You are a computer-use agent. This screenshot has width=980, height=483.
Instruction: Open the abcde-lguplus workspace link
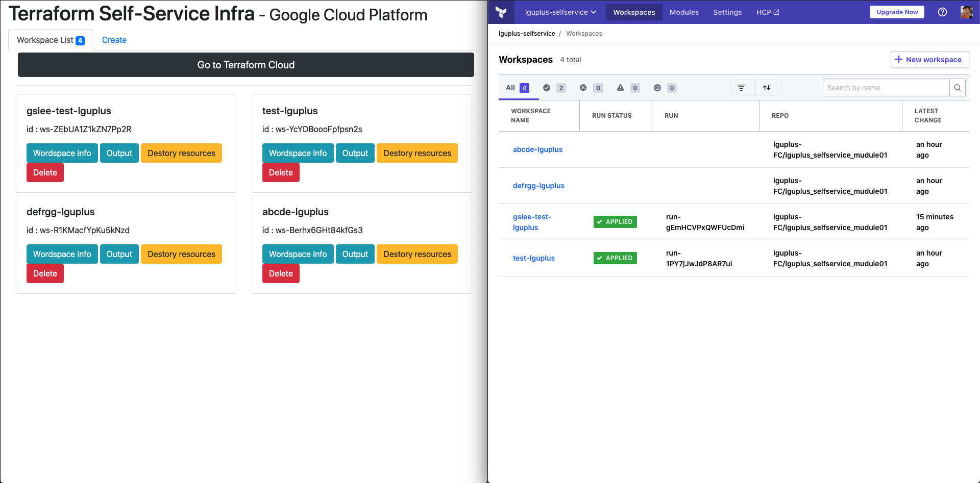tap(537, 149)
